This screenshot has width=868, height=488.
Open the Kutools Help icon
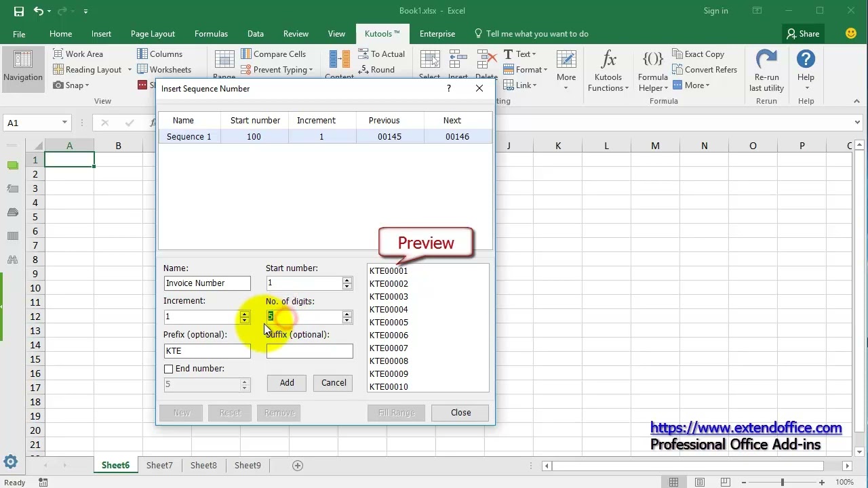click(806, 59)
